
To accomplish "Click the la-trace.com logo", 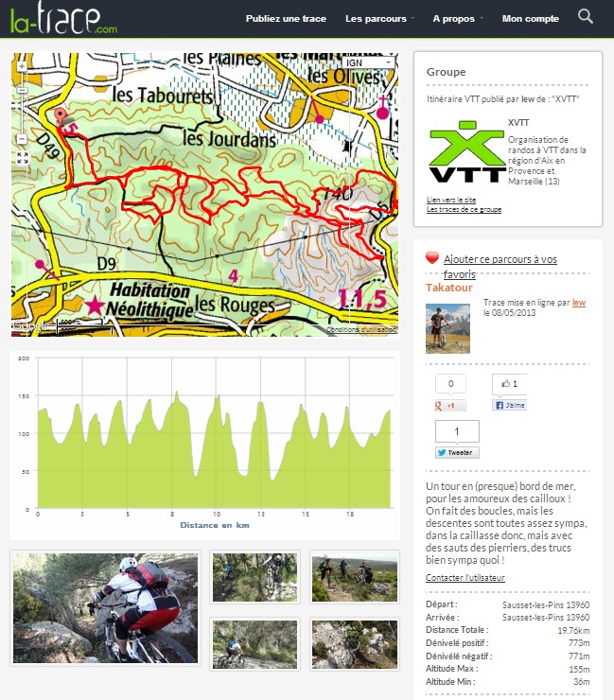I will click(63, 19).
